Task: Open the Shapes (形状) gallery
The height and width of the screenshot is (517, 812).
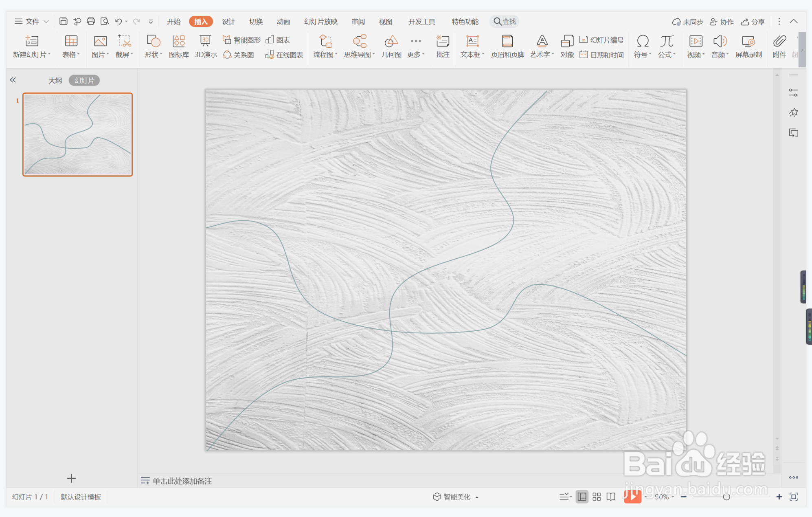Action: 153,41
